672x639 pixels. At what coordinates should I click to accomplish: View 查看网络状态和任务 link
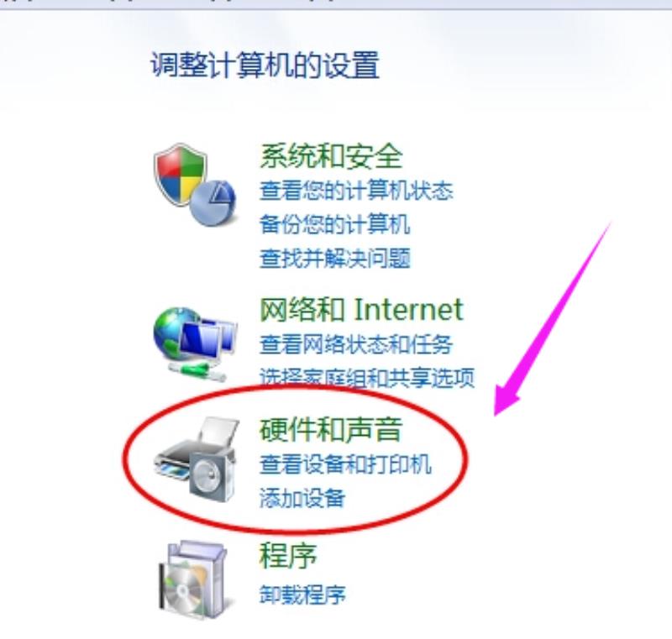356,344
